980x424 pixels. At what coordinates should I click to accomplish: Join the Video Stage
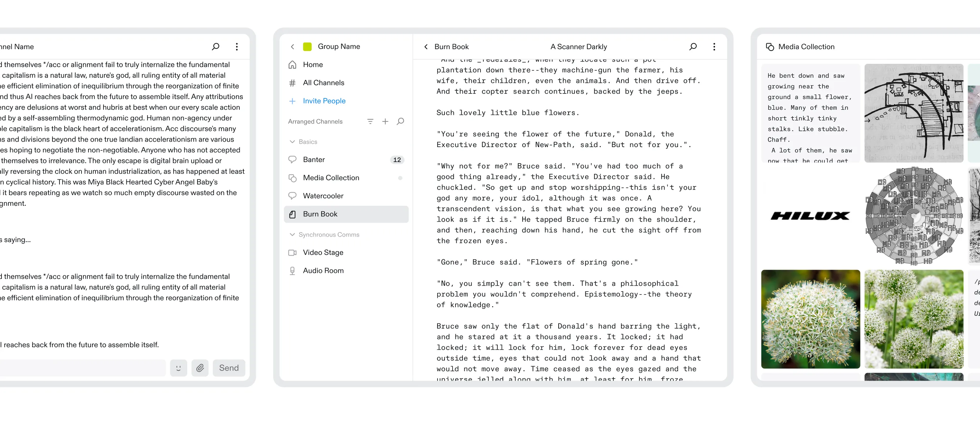pos(346,252)
